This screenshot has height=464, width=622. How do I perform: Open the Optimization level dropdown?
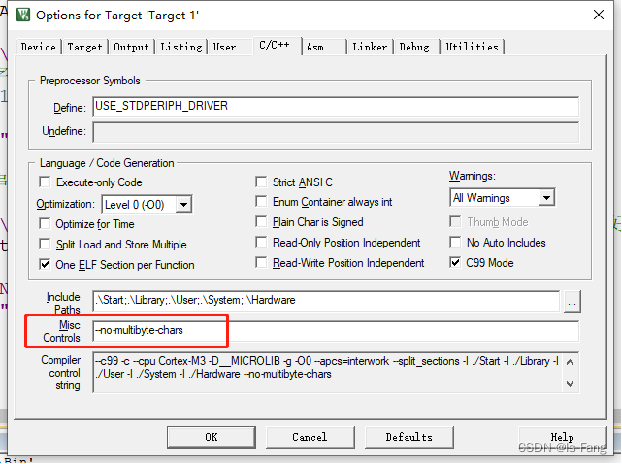point(183,205)
